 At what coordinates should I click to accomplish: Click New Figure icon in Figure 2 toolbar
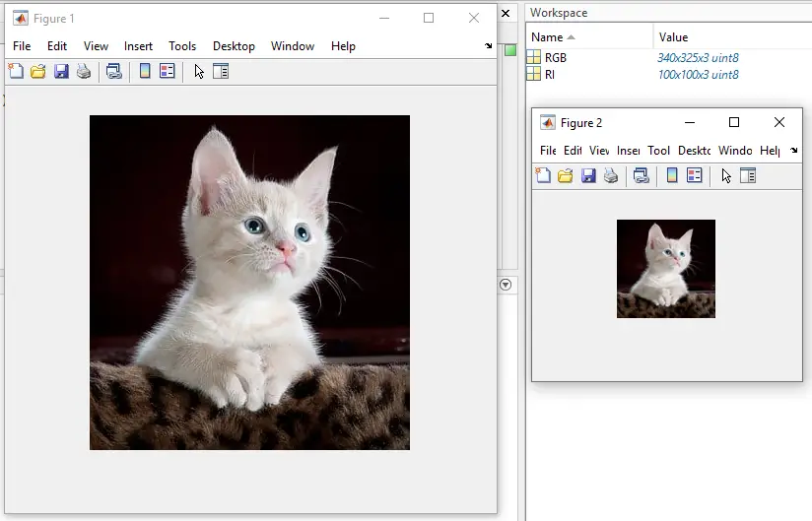543,176
